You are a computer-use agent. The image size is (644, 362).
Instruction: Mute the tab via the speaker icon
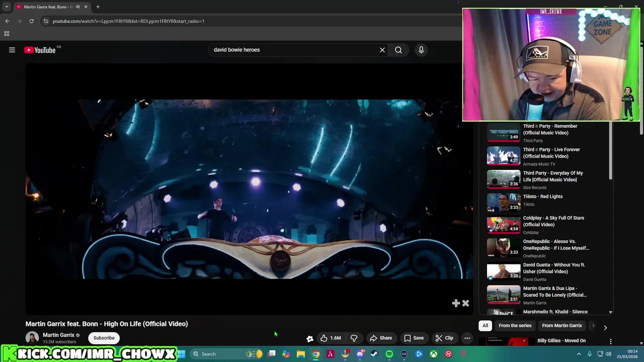[x=77, y=7]
